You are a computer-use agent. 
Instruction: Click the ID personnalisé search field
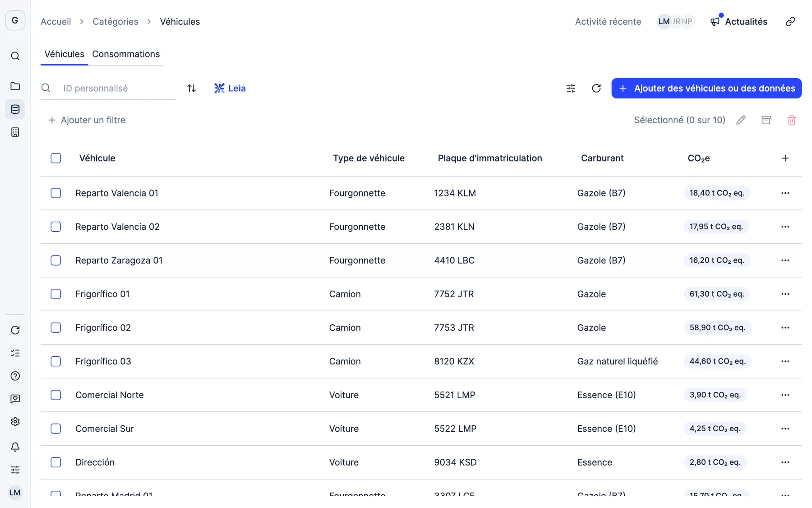point(108,88)
